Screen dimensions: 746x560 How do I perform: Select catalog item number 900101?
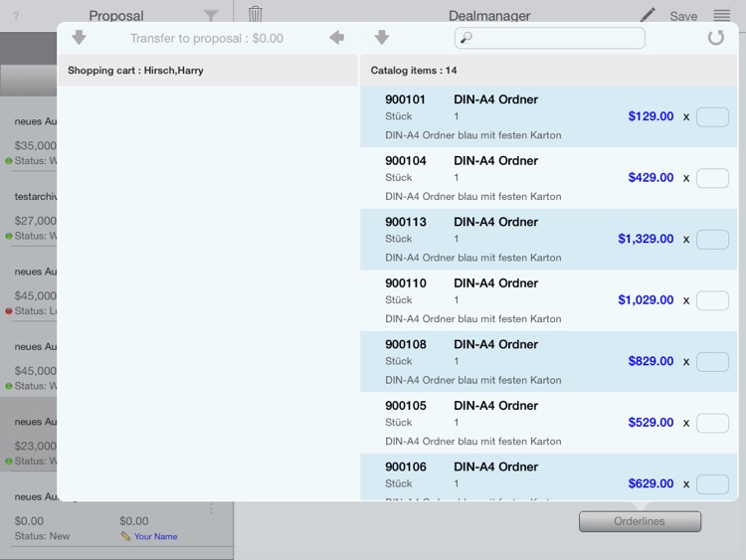click(x=405, y=99)
